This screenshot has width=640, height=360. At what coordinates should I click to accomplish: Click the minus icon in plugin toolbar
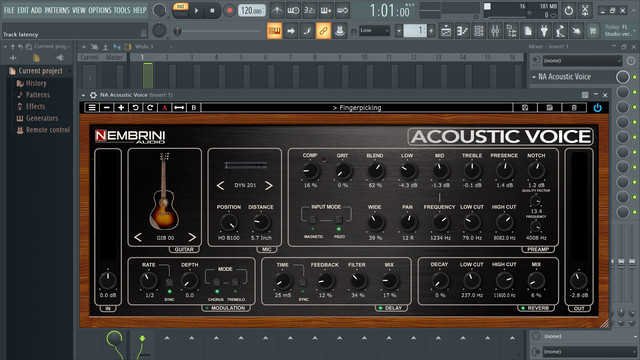point(107,108)
